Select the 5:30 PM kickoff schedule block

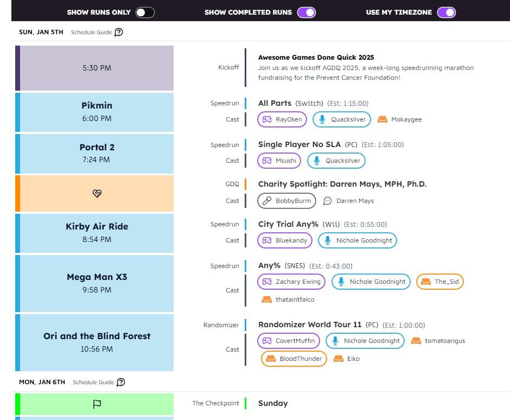tap(94, 68)
